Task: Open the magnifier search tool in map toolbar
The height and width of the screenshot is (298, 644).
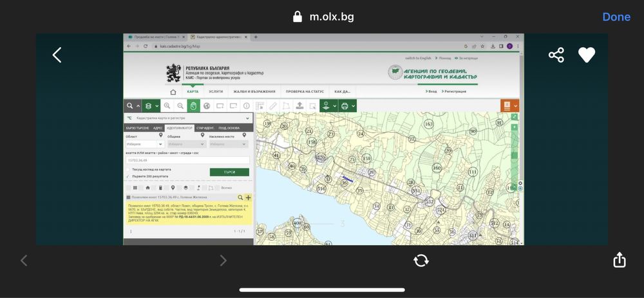Action: tap(130, 106)
